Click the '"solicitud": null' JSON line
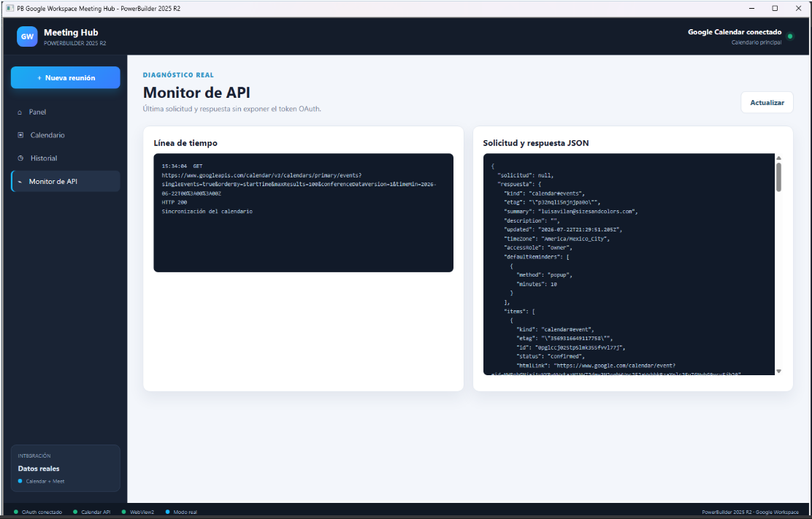The image size is (812, 519). click(525, 175)
